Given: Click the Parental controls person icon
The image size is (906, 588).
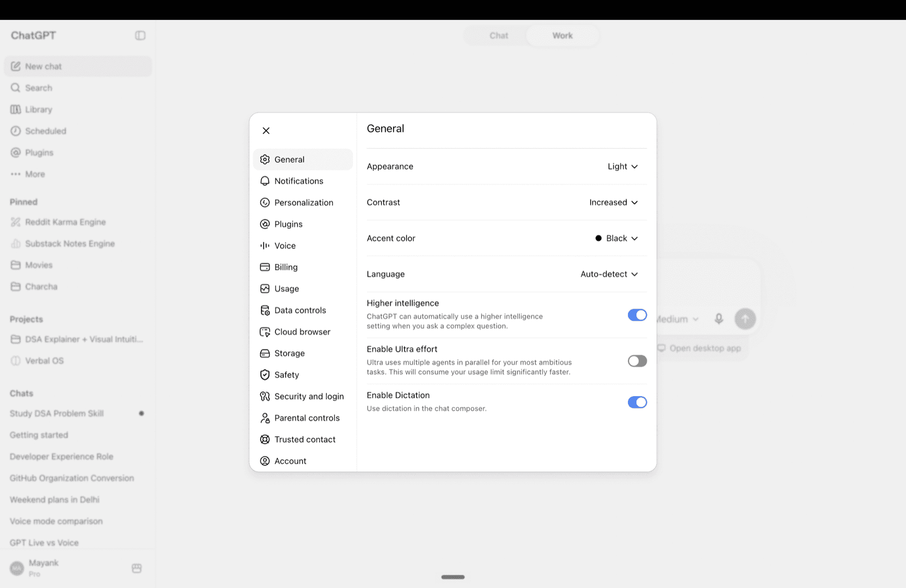Looking at the screenshot, I should click(264, 418).
